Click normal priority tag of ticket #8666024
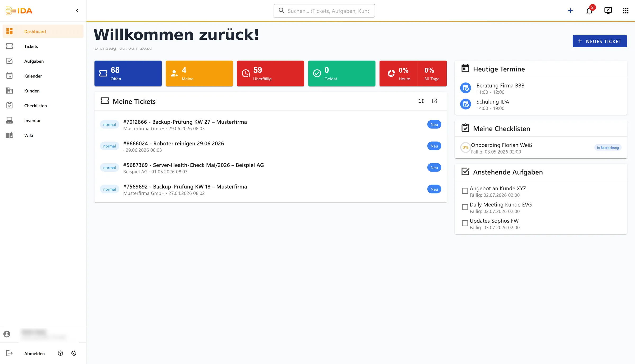 [x=110, y=146]
